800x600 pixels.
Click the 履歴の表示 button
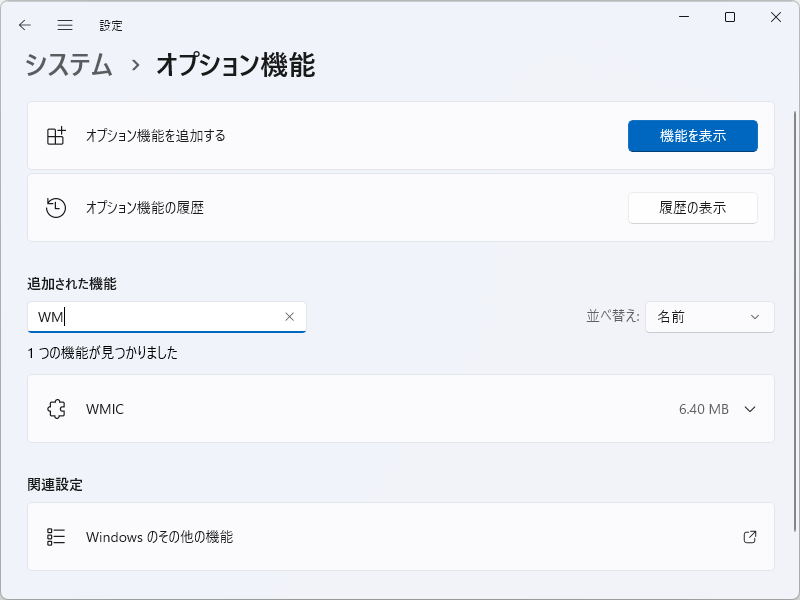pyautogui.click(x=692, y=207)
